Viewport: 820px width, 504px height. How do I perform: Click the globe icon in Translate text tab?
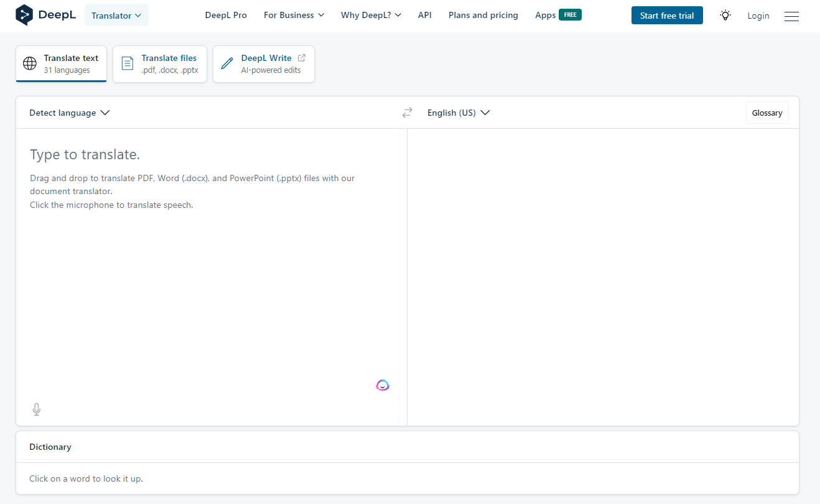coord(30,63)
